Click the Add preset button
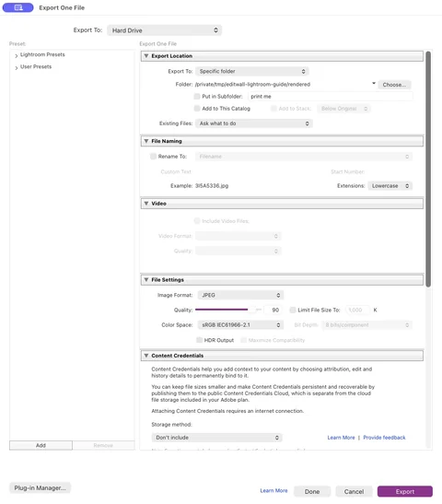 pyautogui.click(x=41, y=445)
